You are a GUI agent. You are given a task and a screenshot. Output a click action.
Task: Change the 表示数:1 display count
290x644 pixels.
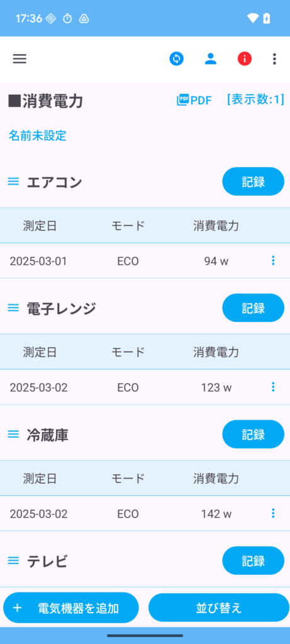click(x=255, y=99)
